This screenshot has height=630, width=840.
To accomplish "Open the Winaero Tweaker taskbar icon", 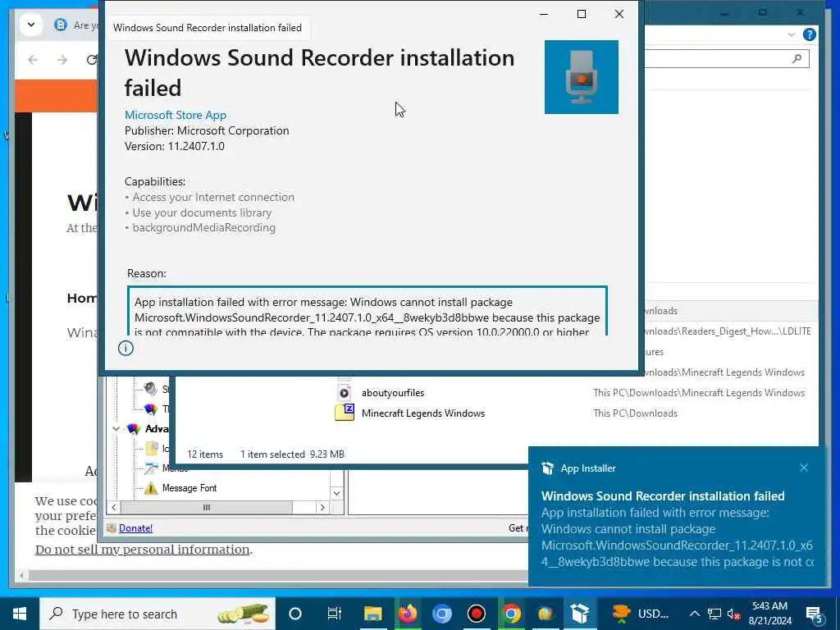I will [546, 614].
